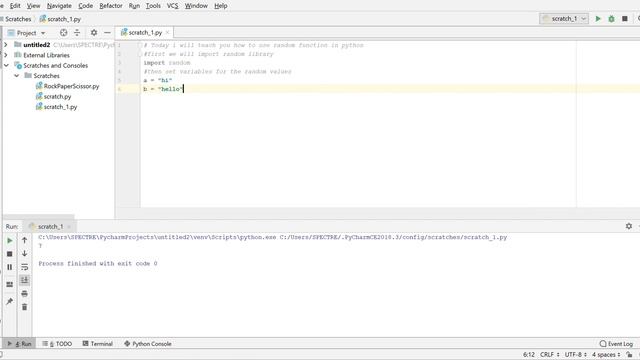
Task: Click the restore layout icon in Run panel
Action: (x=10, y=284)
